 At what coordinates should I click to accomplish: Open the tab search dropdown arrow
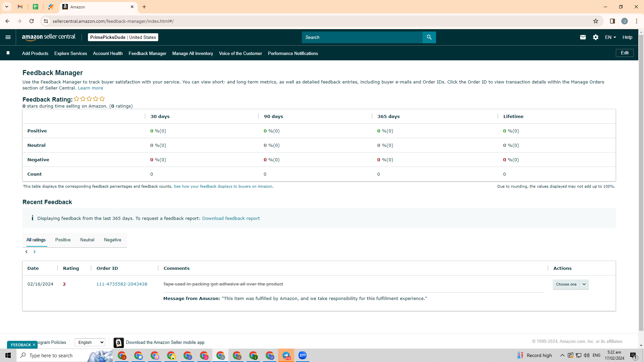pyautogui.click(x=7, y=7)
